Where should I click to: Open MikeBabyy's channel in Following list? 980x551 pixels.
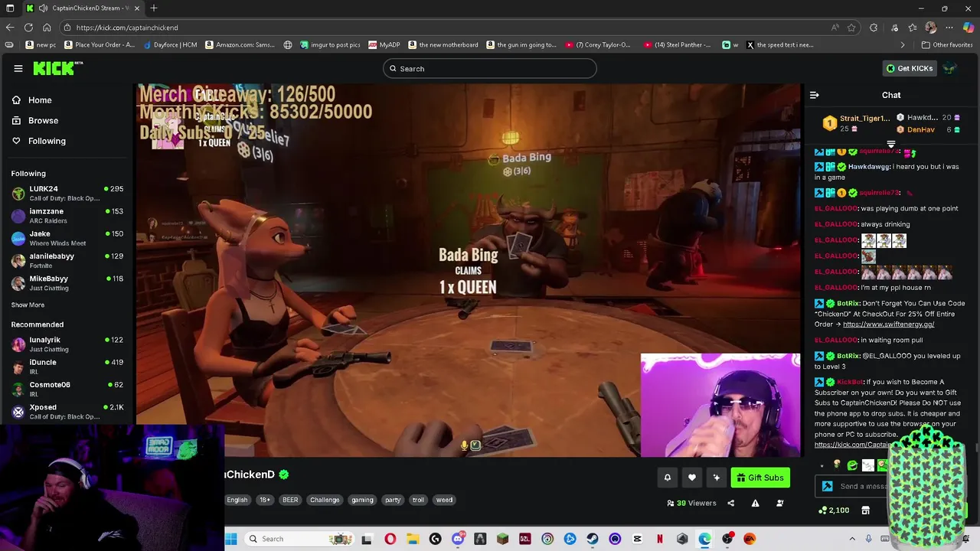tap(67, 283)
